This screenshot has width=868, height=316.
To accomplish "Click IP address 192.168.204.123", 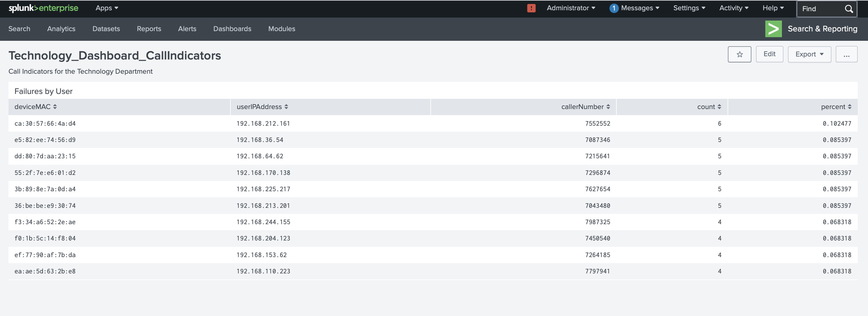I will (263, 239).
